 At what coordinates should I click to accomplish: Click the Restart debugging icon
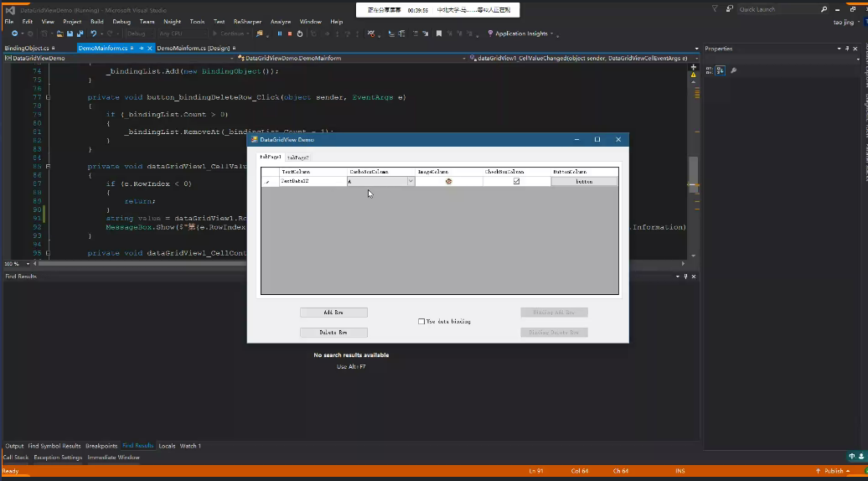point(300,34)
